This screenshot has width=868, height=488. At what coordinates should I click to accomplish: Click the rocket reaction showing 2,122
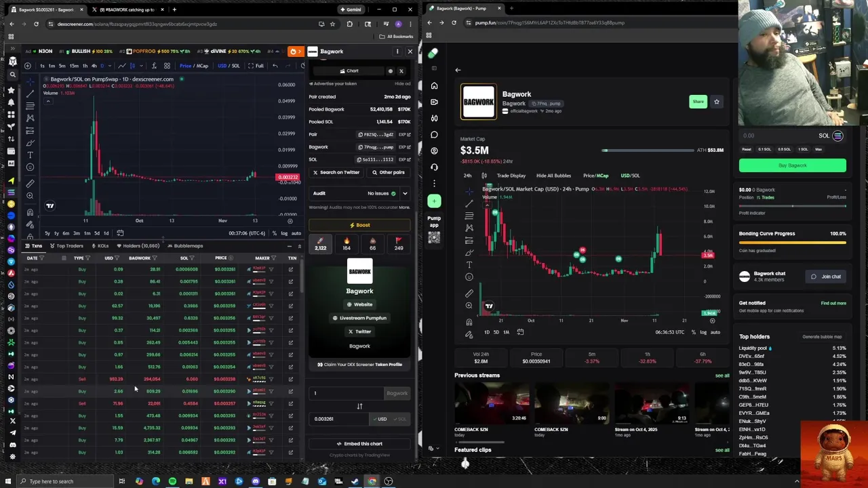click(320, 244)
